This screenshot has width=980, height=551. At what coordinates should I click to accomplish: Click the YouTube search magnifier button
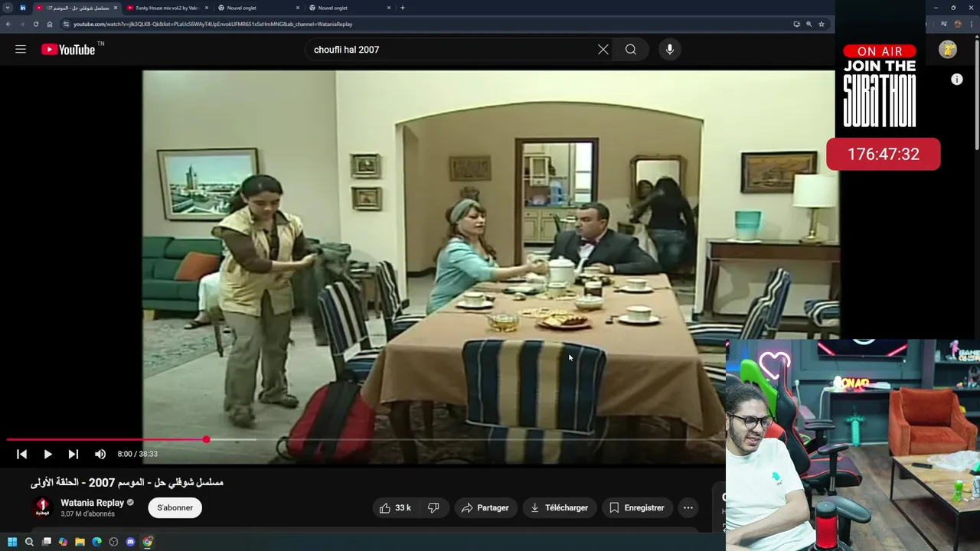[x=631, y=50]
